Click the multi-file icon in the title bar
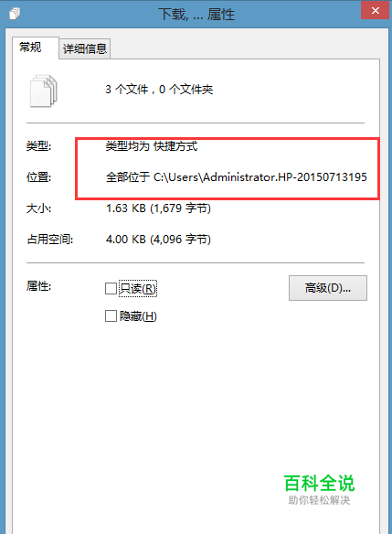The image size is (392, 534). pyautogui.click(x=15, y=14)
